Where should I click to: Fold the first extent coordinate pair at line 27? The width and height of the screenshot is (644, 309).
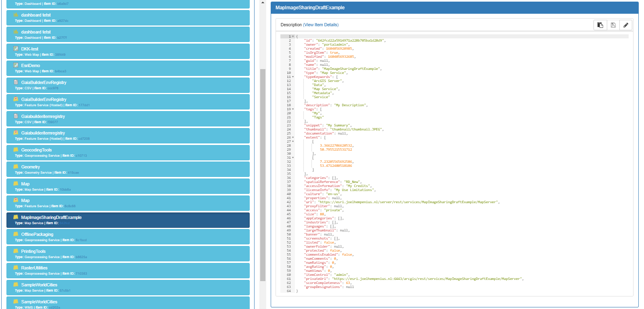tap(293, 141)
